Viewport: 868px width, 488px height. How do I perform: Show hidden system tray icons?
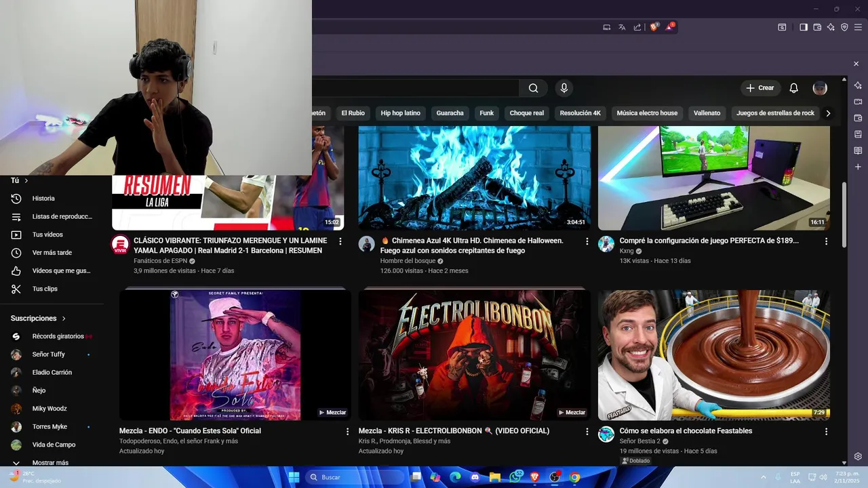click(x=764, y=477)
